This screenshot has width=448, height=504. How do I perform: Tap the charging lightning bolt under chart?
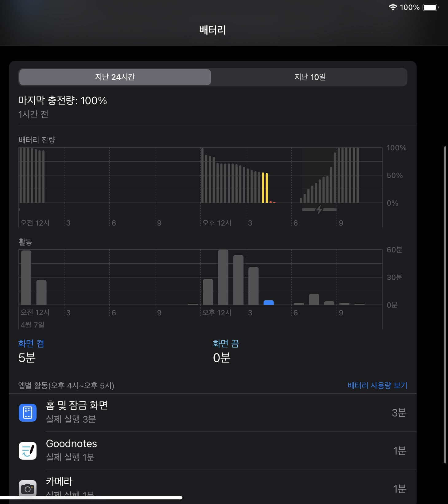(x=319, y=210)
